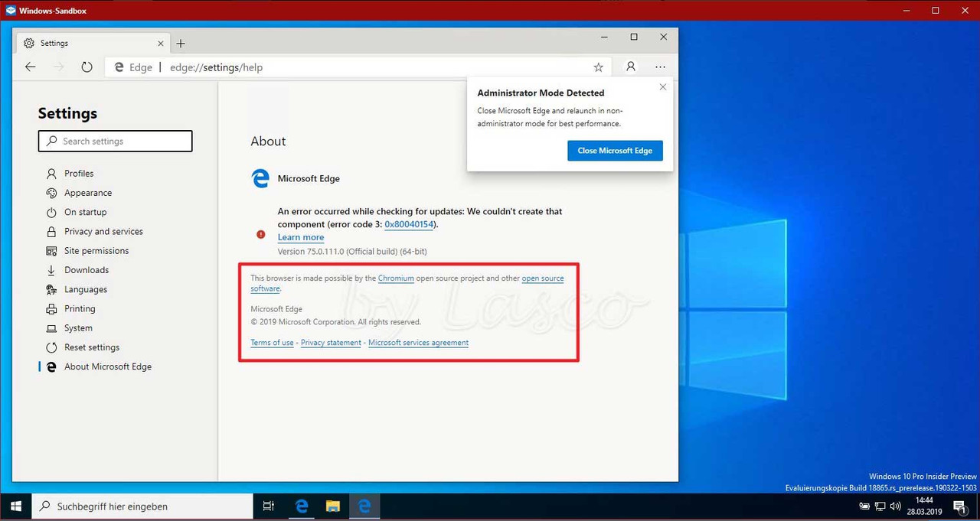The width and height of the screenshot is (980, 521).
Task: Open the Edge settings and more menu
Action: [661, 67]
